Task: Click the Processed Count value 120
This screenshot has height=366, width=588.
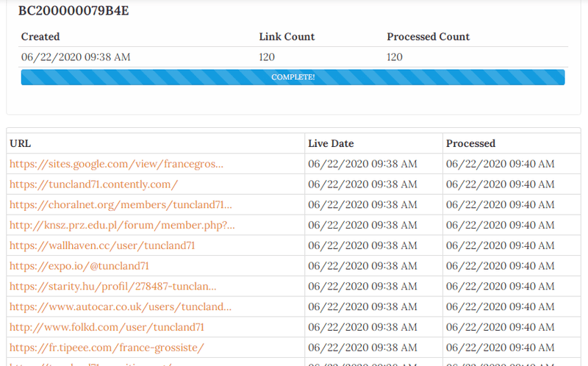Action: pos(395,57)
